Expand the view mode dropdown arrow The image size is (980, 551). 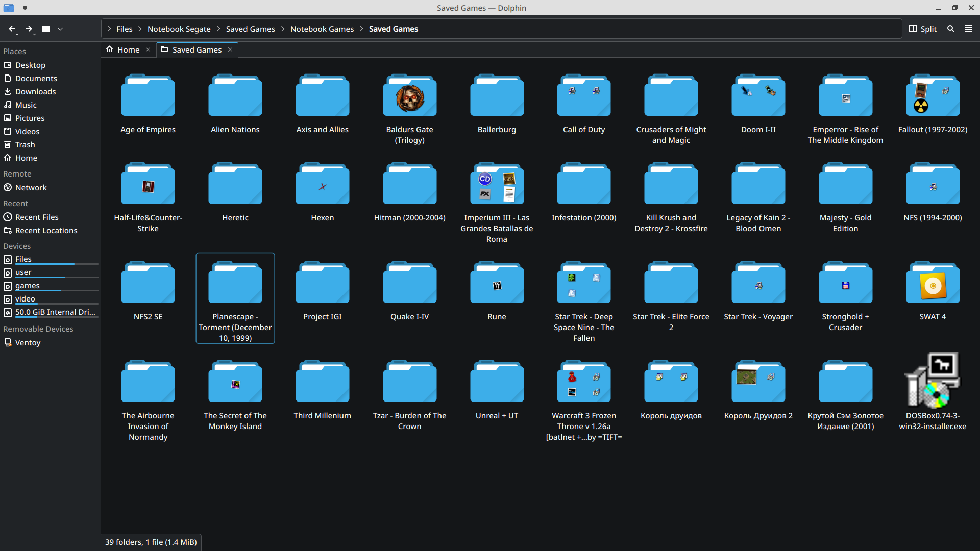(x=60, y=29)
